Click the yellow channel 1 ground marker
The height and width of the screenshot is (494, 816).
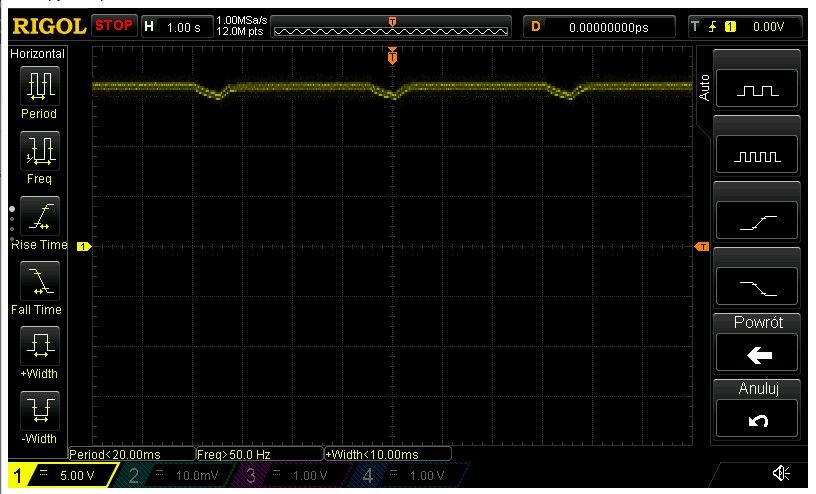[84, 247]
